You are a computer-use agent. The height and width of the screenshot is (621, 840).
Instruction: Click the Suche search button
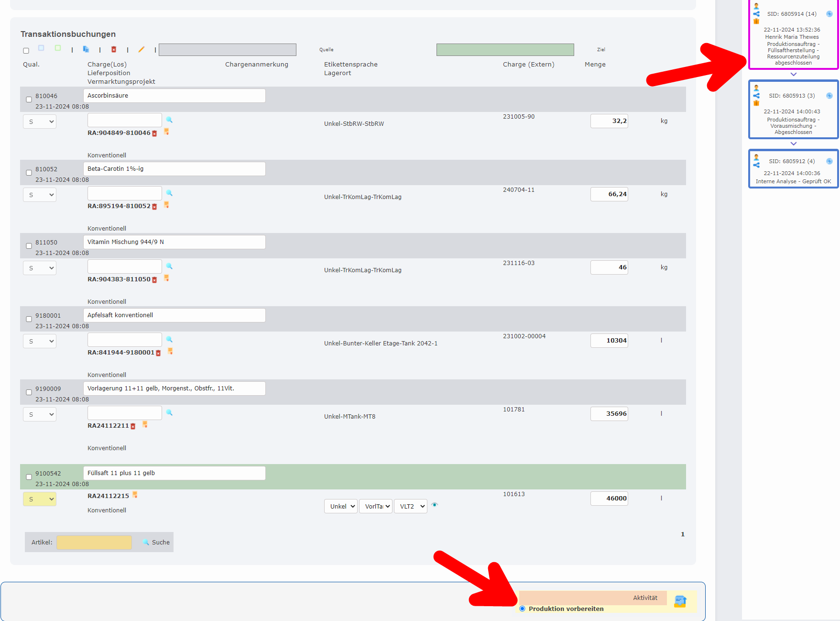156,542
